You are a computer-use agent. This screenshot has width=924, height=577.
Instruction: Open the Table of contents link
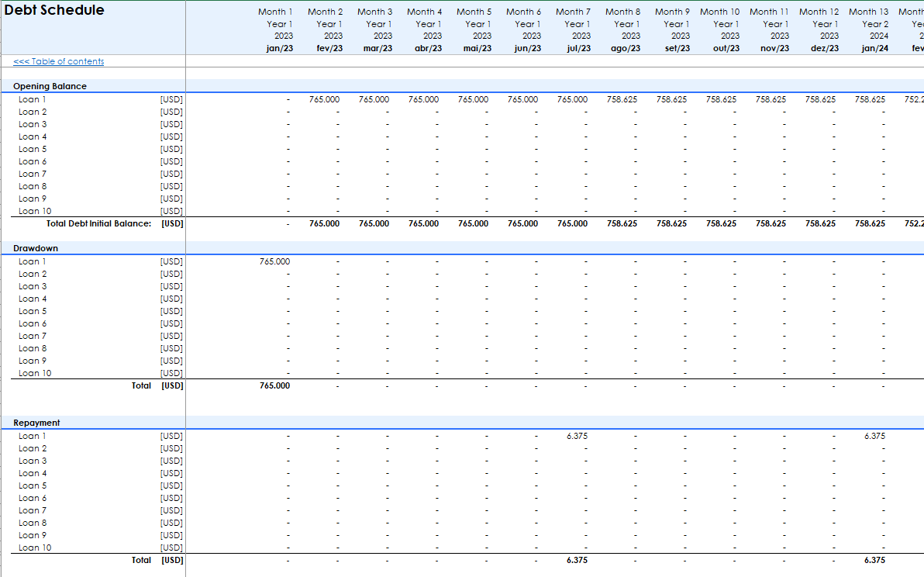pos(59,61)
